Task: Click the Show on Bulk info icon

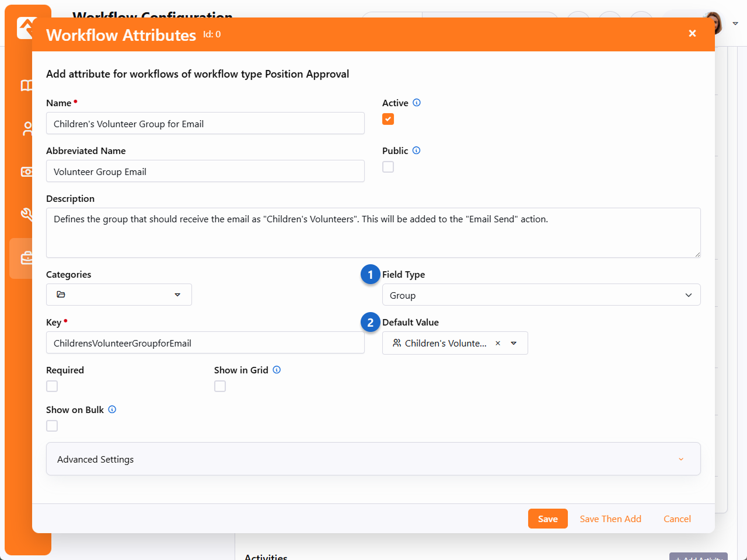Action: click(x=112, y=409)
